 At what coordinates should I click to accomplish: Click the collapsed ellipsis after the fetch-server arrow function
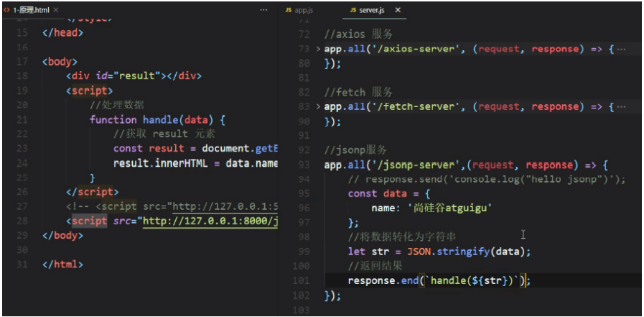click(x=621, y=106)
